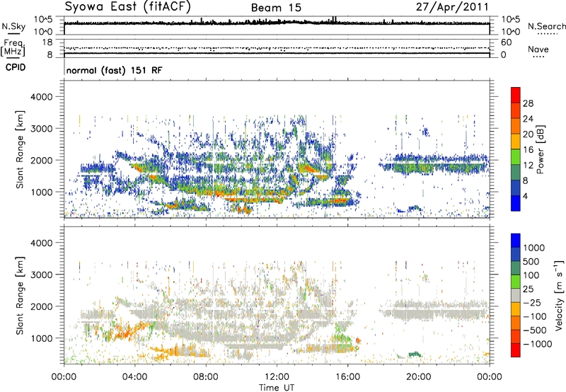566x392 pixels.
Task: Click the 'Syowa East (fitACF)' title
Action: coord(127,6)
